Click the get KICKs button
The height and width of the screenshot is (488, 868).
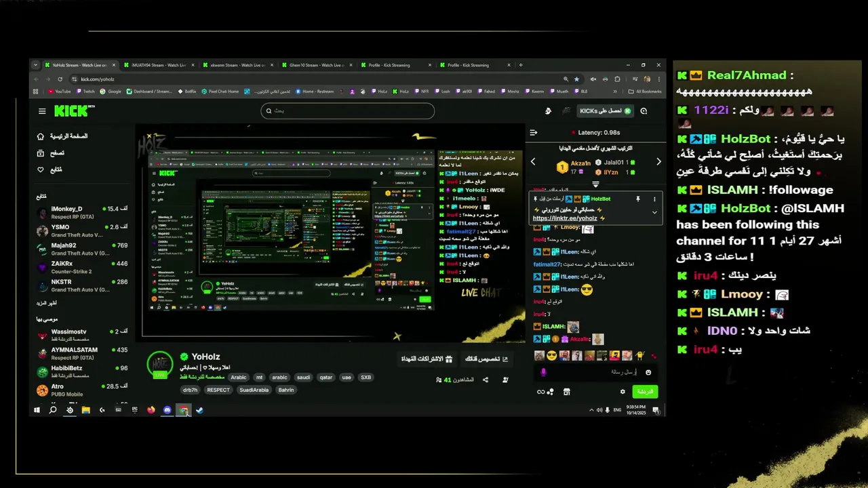coord(605,110)
